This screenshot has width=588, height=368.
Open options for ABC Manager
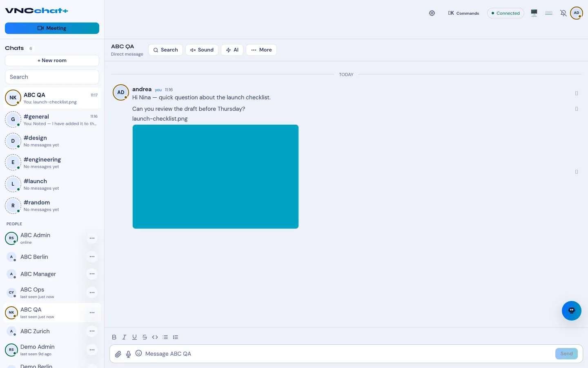click(92, 274)
